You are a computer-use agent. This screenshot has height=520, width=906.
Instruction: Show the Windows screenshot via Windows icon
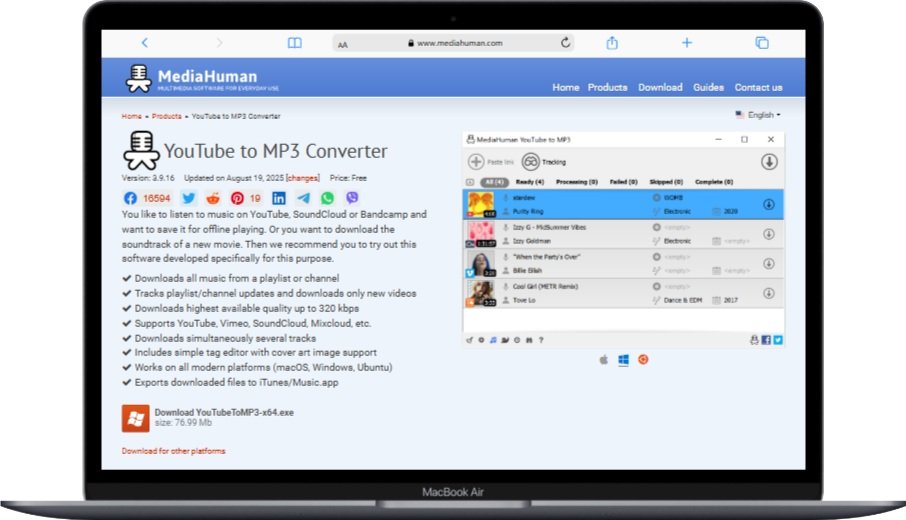point(623,360)
